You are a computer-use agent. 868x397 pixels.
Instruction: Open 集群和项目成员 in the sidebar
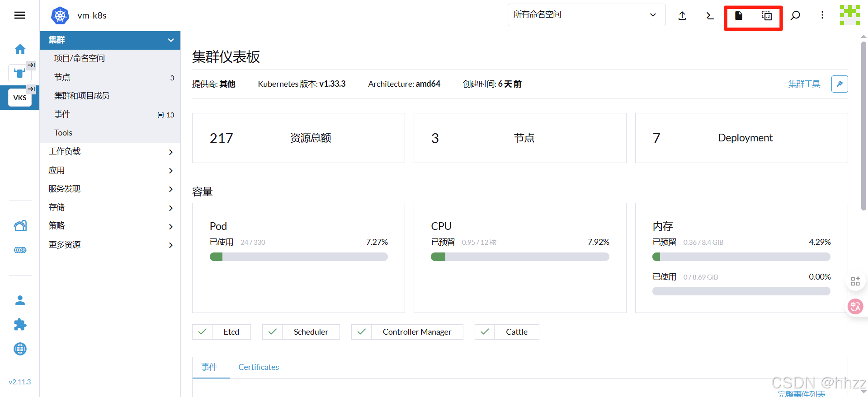click(x=110, y=96)
